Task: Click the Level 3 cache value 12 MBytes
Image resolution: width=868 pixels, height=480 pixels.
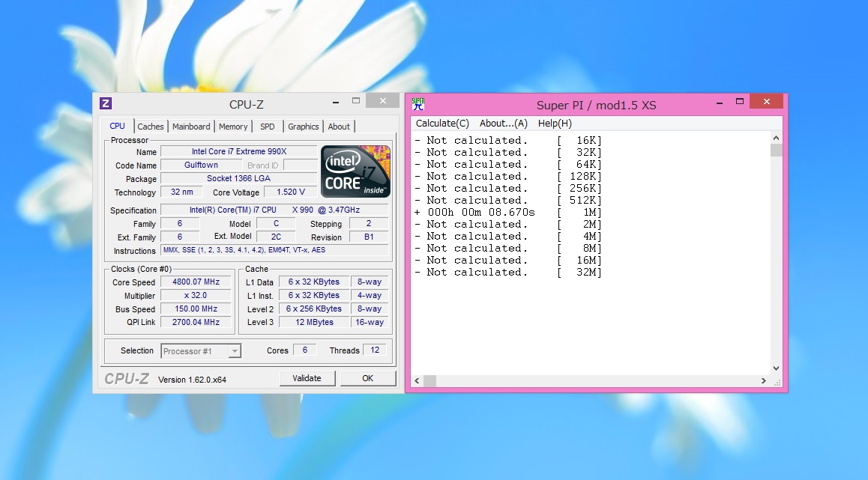Action: tap(314, 322)
